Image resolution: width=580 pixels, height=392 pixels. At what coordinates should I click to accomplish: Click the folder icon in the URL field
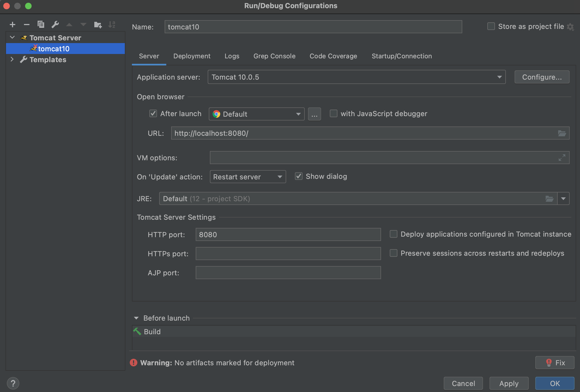pyautogui.click(x=562, y=133)
